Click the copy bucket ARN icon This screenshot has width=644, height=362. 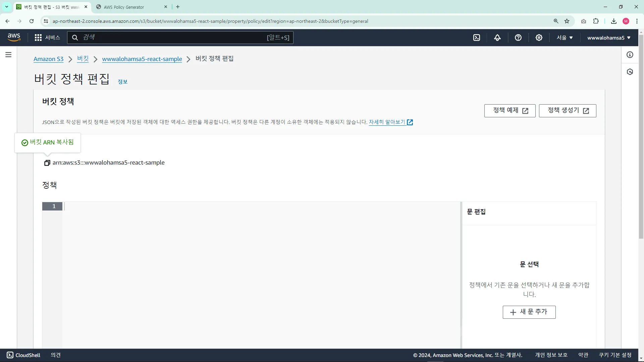[47, 163]
